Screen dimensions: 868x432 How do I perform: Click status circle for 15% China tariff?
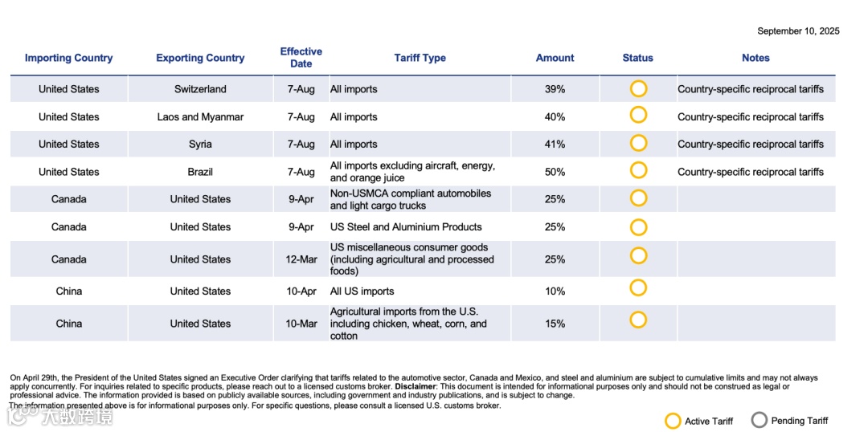click(638, 320)
